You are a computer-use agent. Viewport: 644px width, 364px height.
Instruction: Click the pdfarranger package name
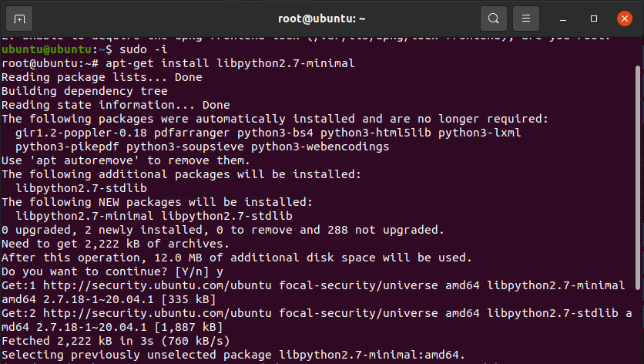click(192, 133)
